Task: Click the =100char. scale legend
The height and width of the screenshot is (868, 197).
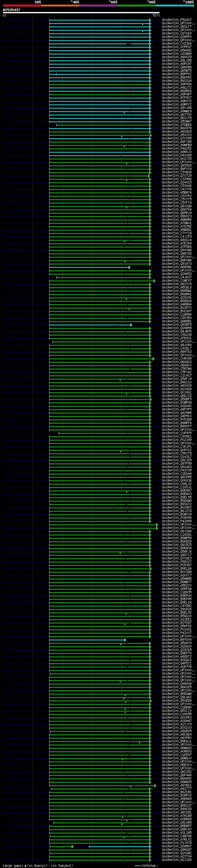Action: [146, 866]
